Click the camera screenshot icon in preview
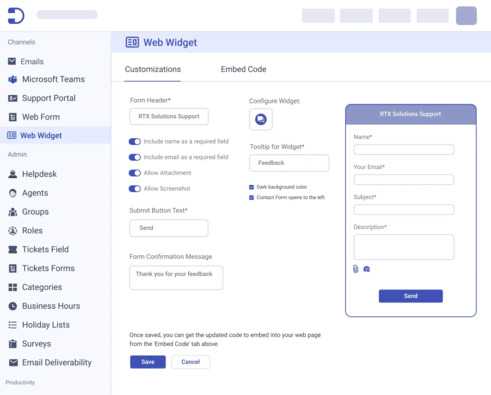The image size is (491, 395). (367, 269)
